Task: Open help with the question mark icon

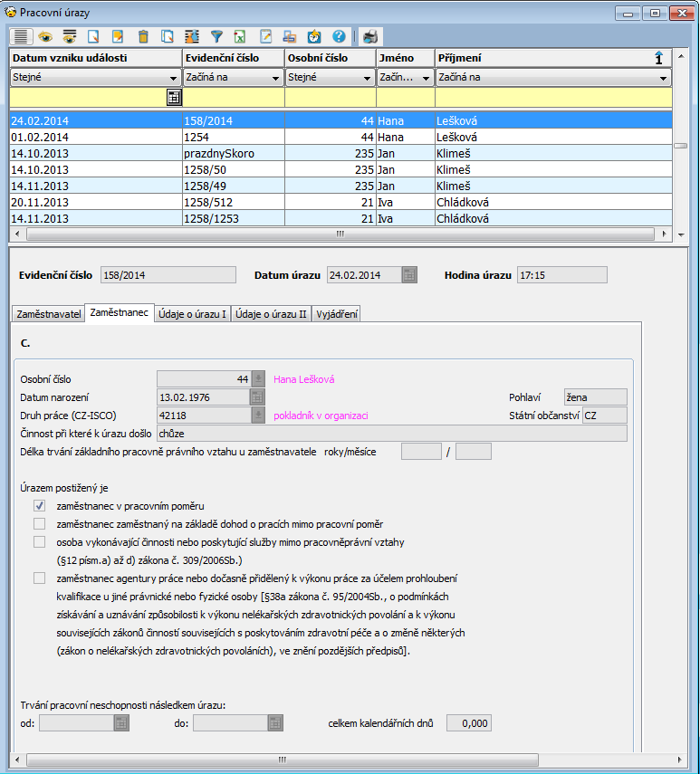Action: click(339, 37)
